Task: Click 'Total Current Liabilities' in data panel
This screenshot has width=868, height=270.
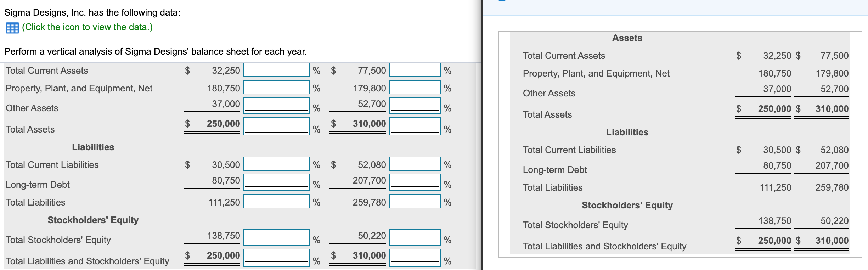Action: [569, 150]
